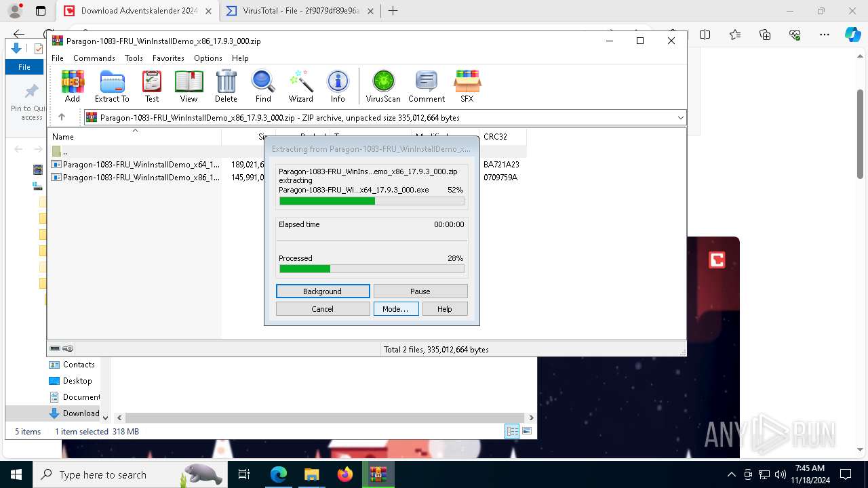Click the Find magnifier icon
The width and height of the screenshot is (868, 488).
coord(263,86)
